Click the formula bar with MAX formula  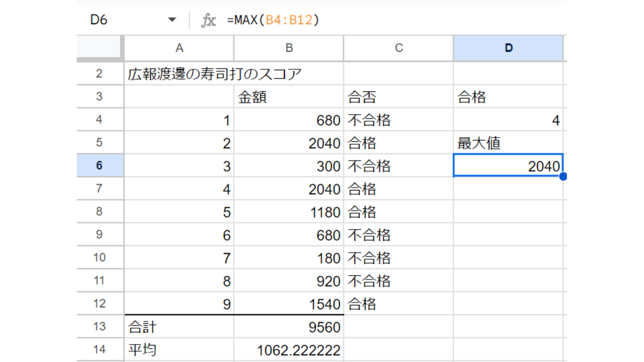[380, 20]
